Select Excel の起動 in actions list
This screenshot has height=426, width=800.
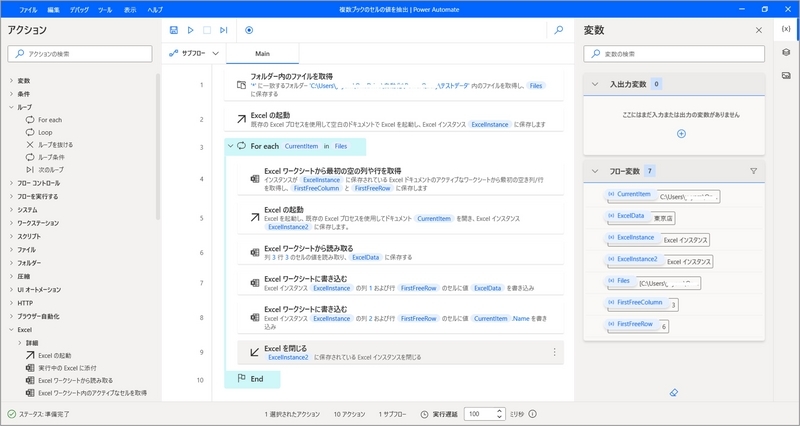(48, 355)
